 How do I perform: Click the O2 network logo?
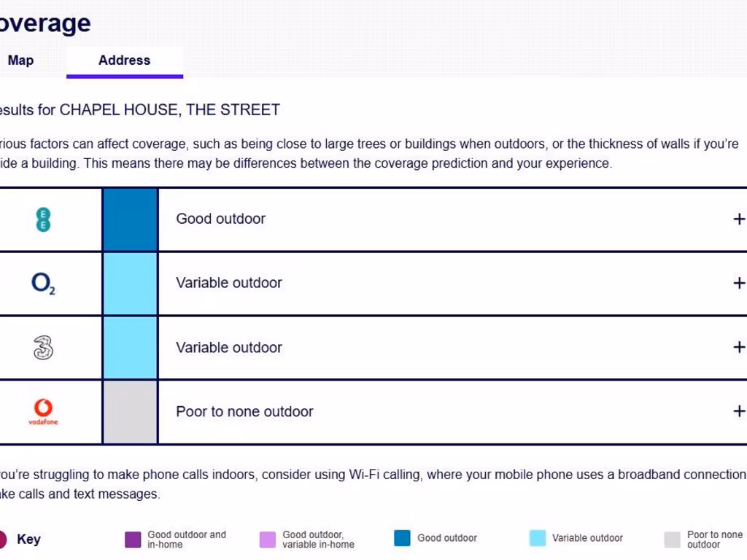43,283
